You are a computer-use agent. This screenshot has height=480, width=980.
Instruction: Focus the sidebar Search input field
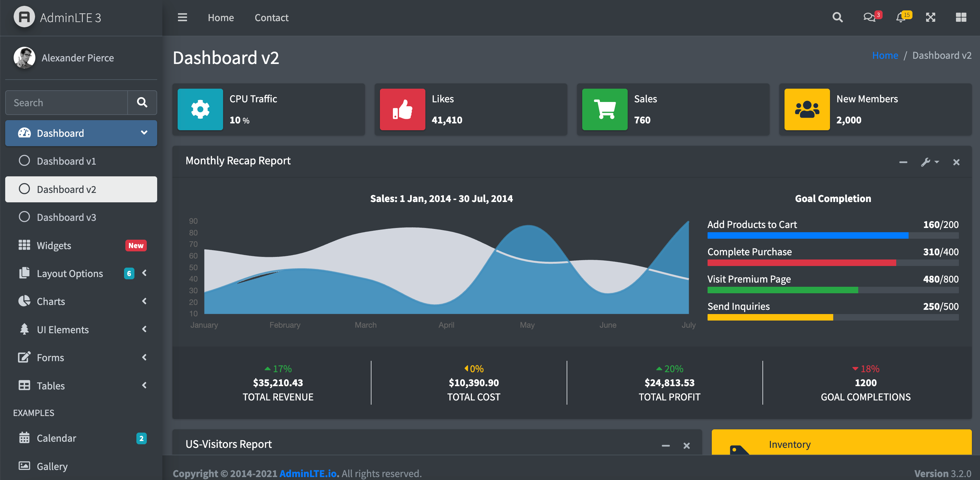pos(66,102)
